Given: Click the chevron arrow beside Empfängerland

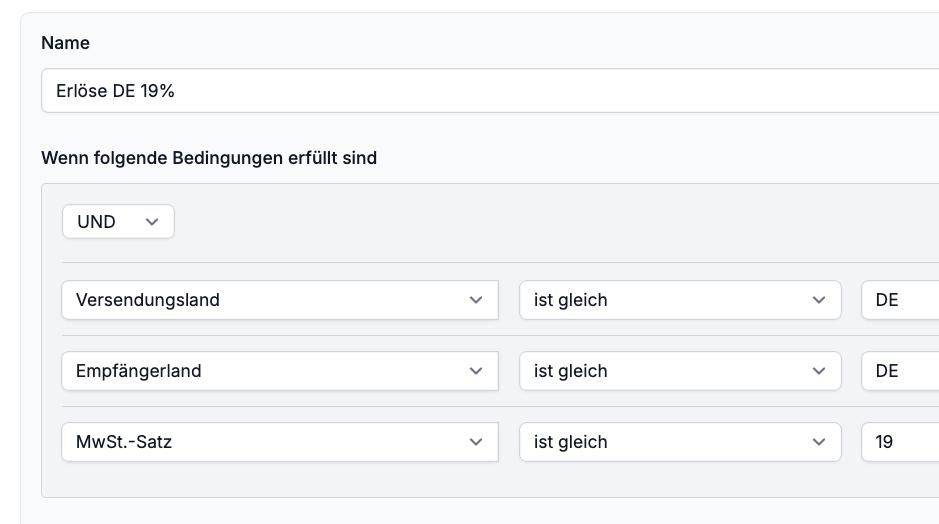Looking at the screenshot, I should click(476, 371).
